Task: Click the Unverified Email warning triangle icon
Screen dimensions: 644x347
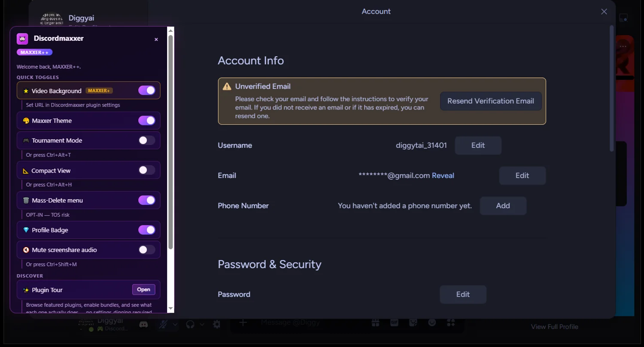Action: [x=227, y=86]
